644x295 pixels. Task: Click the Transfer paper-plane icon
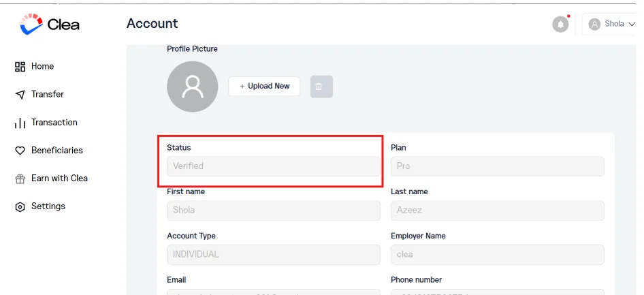[20, 95]
